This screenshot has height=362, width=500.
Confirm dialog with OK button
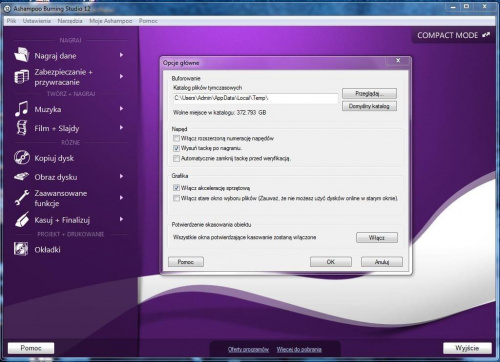tap(331, 262)
